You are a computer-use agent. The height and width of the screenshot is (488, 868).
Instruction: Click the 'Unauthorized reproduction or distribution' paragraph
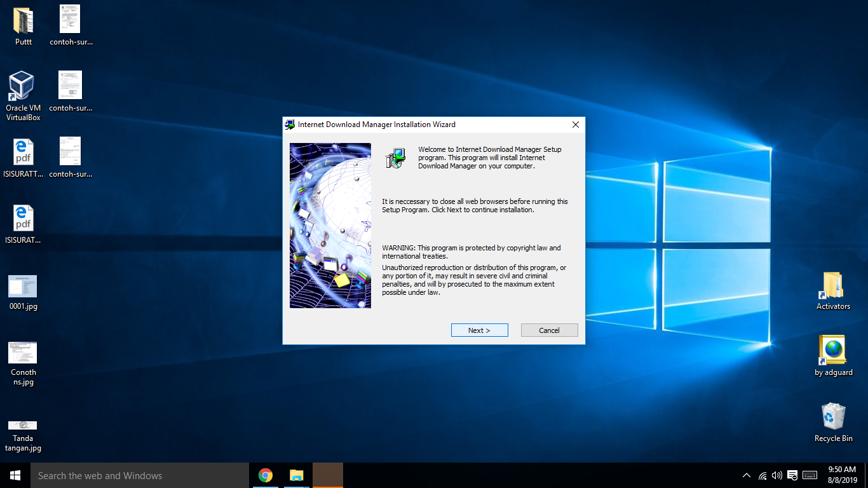click(474, 280)
